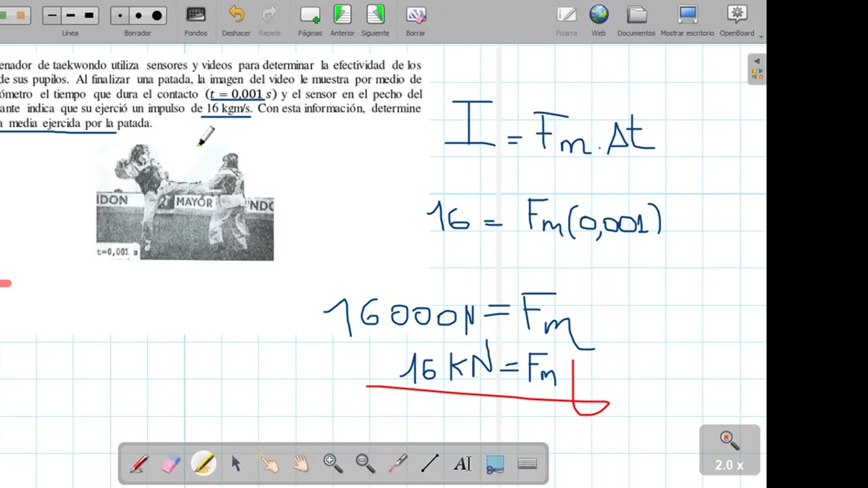The image size is (868, 488).
Task: Go to previous page with Anterior
Action: point(342,21)
